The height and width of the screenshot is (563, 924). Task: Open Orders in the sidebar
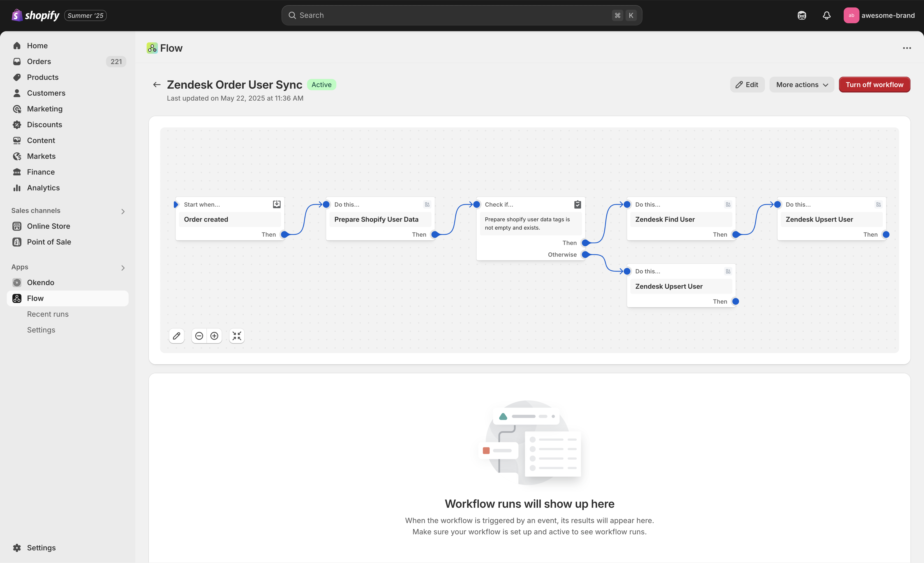click(67, 62)
